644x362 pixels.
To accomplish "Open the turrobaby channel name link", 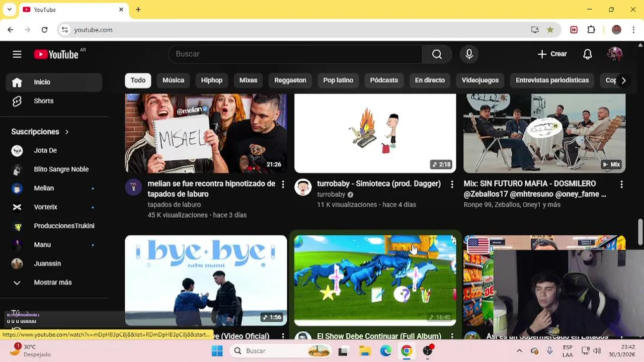I will [x=331, y=195].
